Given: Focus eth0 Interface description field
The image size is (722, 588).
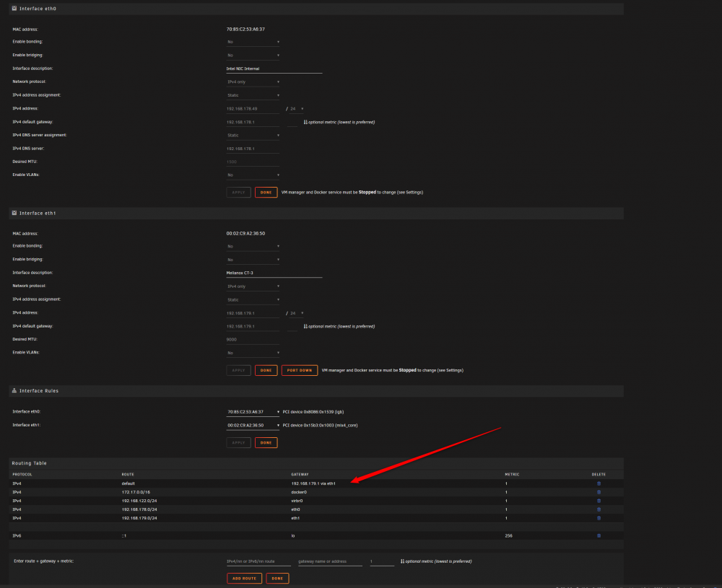Looking at the screenshot, I should 274,69.
